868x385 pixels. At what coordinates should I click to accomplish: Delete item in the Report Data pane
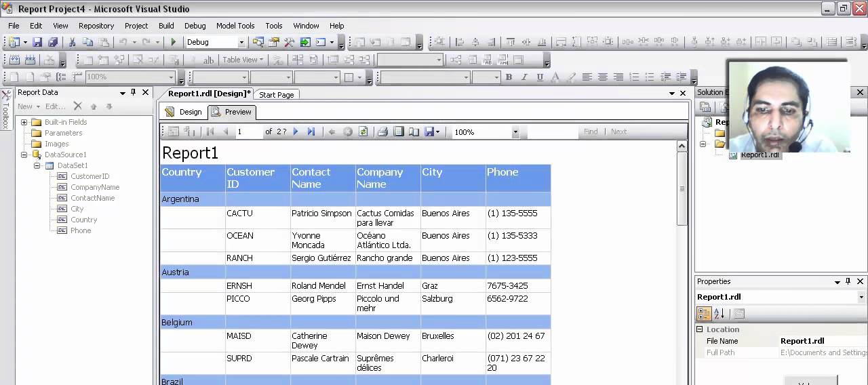point(77,106)
